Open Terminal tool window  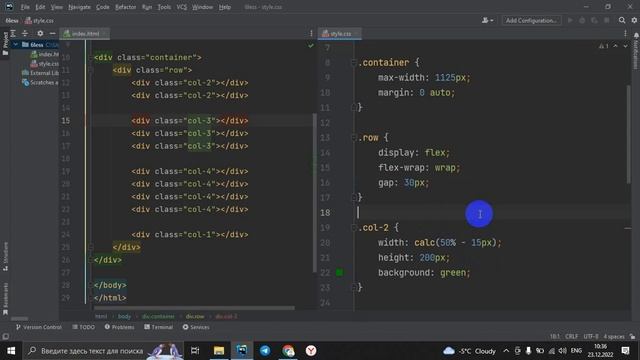(x=158, y=327)
